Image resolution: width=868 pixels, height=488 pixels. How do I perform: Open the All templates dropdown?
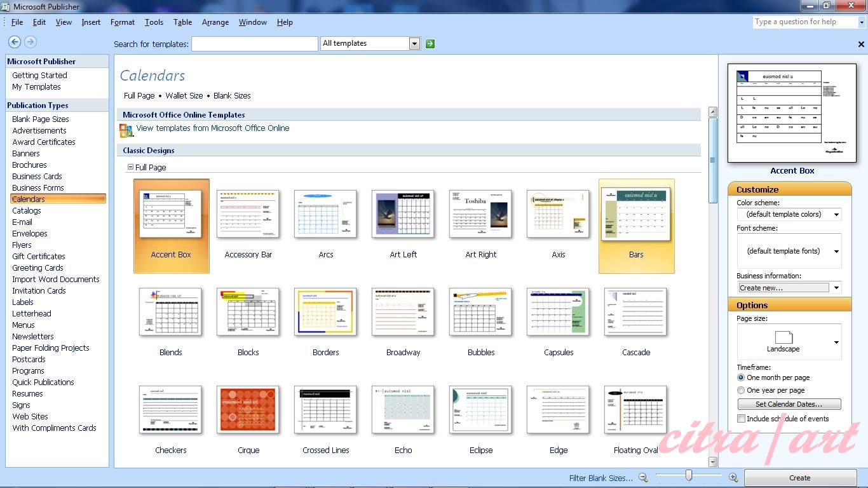[x=415, y=44]
